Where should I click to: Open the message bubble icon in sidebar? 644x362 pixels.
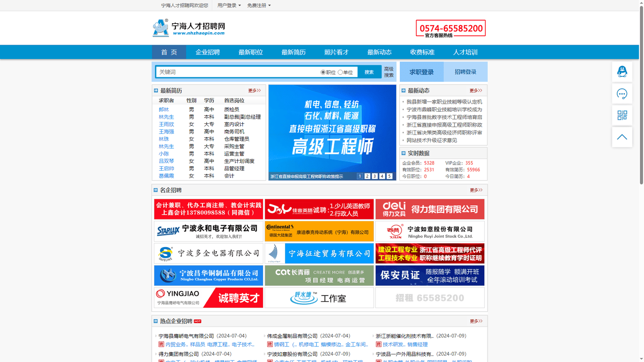tap(622, 93)
